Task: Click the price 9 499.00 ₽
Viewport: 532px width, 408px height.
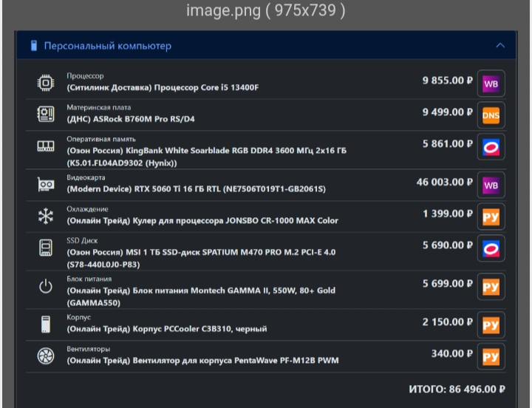Action: (x=448, y=112)
